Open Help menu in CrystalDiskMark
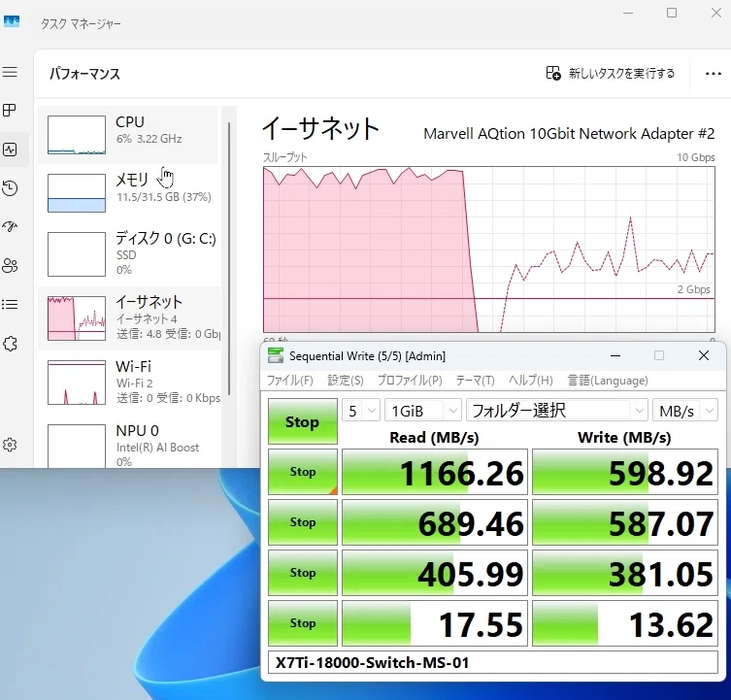This screenshot has height=700, width=731. click(531, 381)
